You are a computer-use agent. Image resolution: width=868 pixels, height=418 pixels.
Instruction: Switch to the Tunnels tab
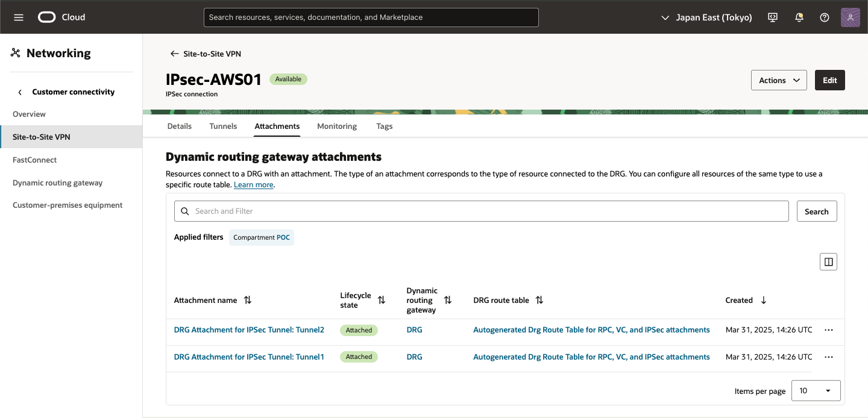(223, 126)
